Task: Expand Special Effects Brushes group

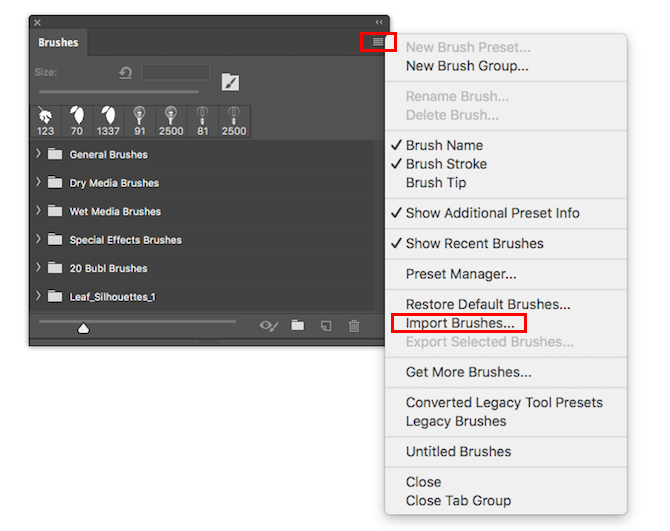Action: (x=38, y=239)
